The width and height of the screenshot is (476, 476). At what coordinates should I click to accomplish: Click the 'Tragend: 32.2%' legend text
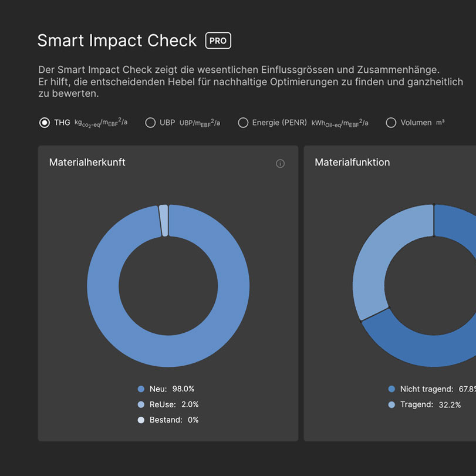(x=430, y=404)
